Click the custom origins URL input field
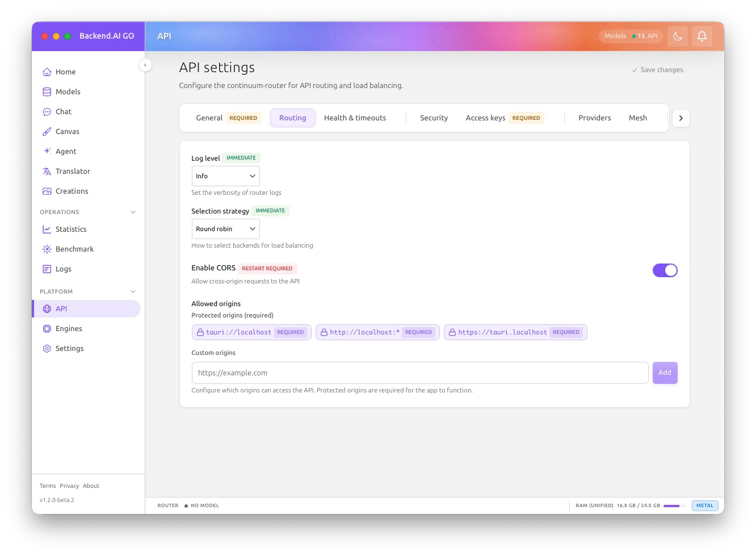Viewport: 756px width, 556px height. point(420,373)
